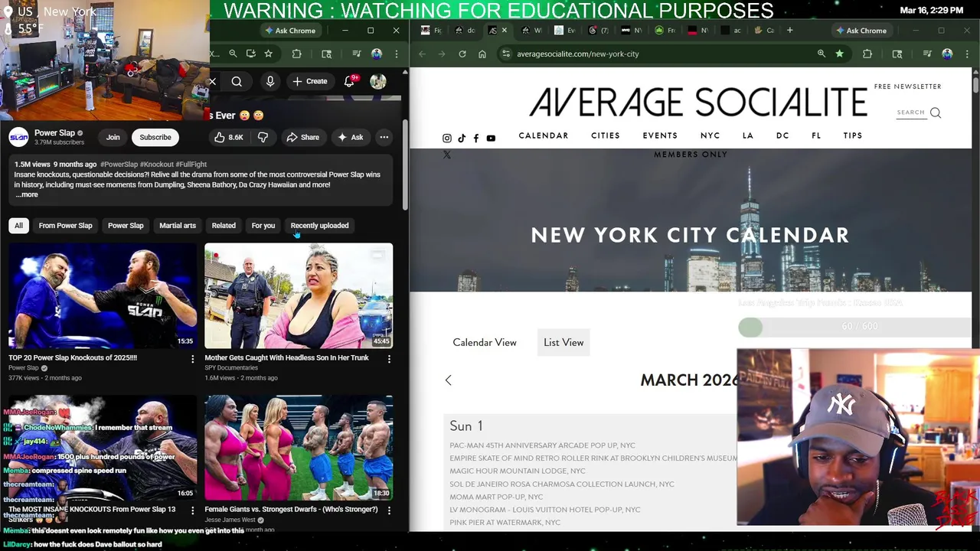This screenshot has height=551, width=980.
Task: Open MOMA MART POP-UP, NYC event
Action: pyautogui.click(x=496, y=497)
